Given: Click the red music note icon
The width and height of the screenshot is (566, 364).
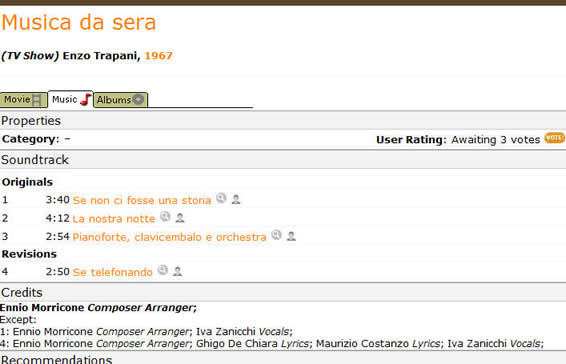Looking at the screenshot, I should (x=85, y=99).
